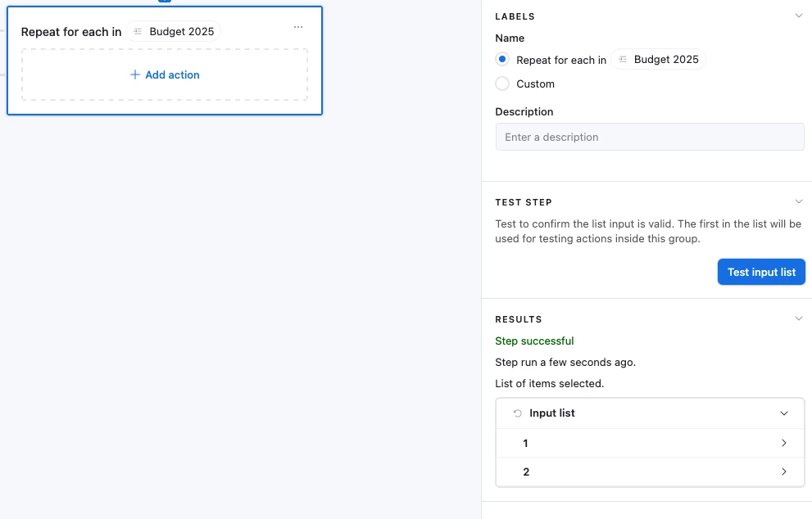Click the blue connector handle atop the Repeat card
This screenshot has width=812, height=519.
coord(165,2)
